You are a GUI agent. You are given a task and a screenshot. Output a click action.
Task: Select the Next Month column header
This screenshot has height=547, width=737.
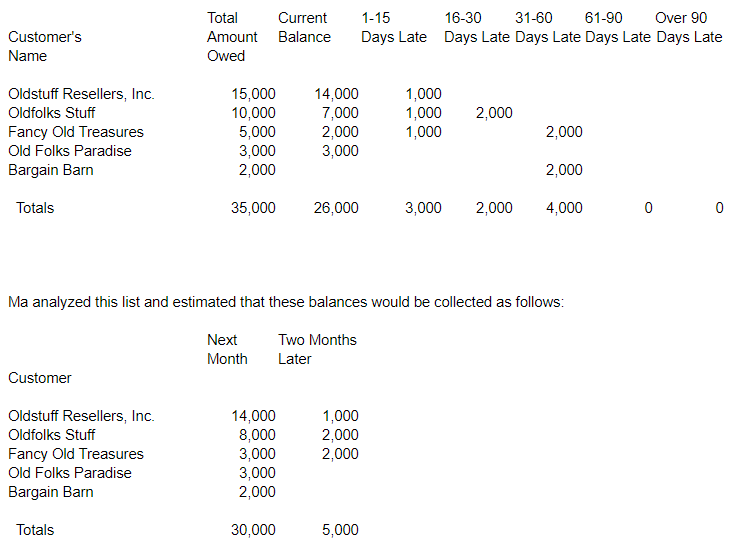click(227, 349)
